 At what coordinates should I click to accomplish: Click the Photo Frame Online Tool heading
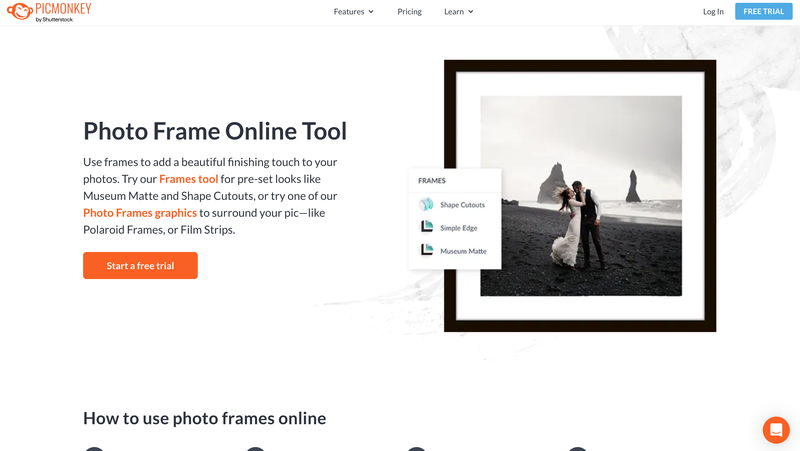click(215, 131)
